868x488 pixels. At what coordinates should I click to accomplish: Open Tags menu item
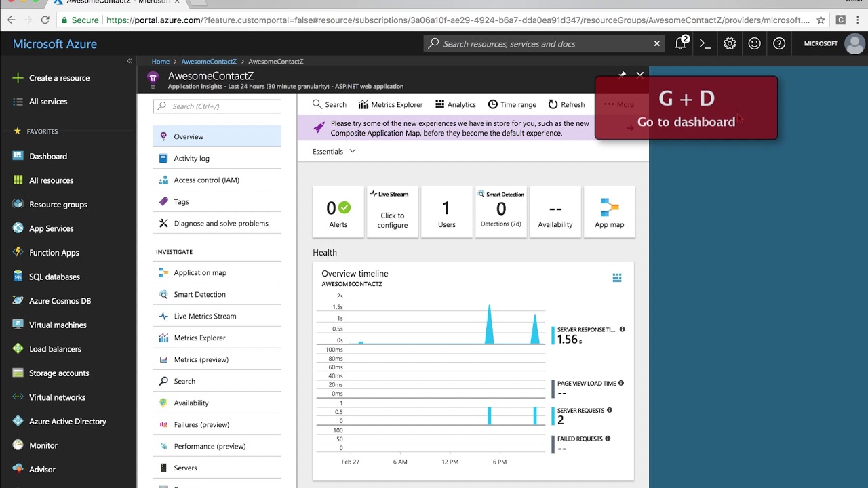[217, 201]
